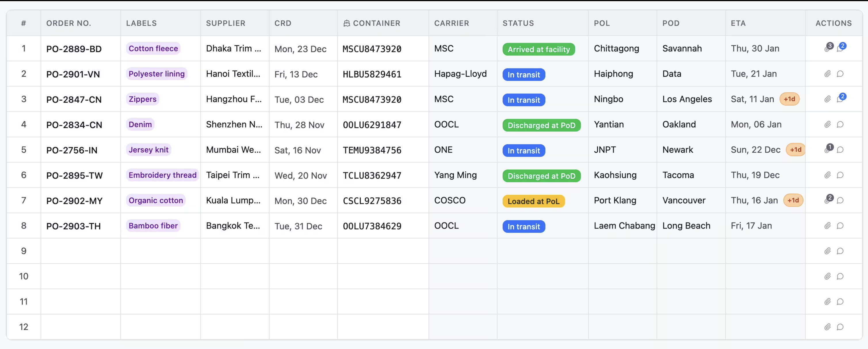The image size is (868, 349).
Task: Click the Arrived at facility status badge
Action: tap(538, 49)
